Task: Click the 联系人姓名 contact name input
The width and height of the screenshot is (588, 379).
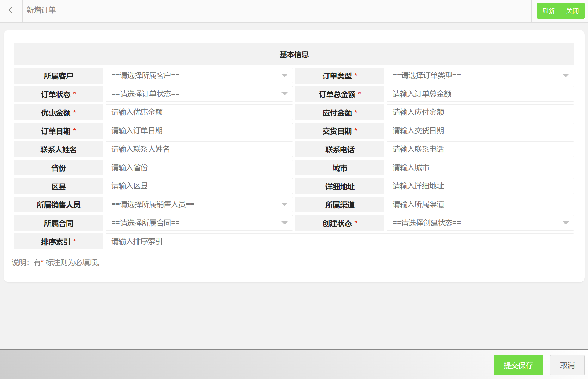Action: click(x=199, y=149)
